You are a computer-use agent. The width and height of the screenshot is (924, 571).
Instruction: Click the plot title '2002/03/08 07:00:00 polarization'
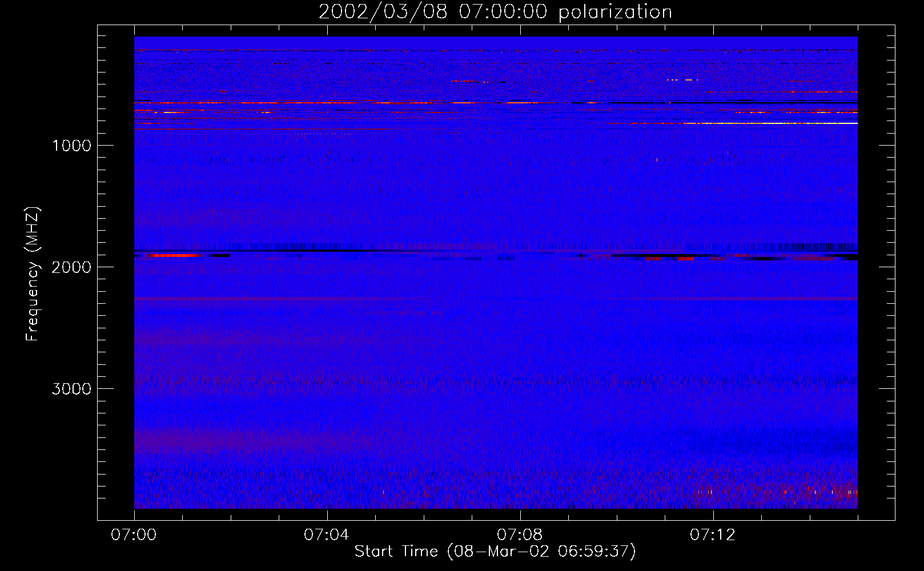(495, 12)
